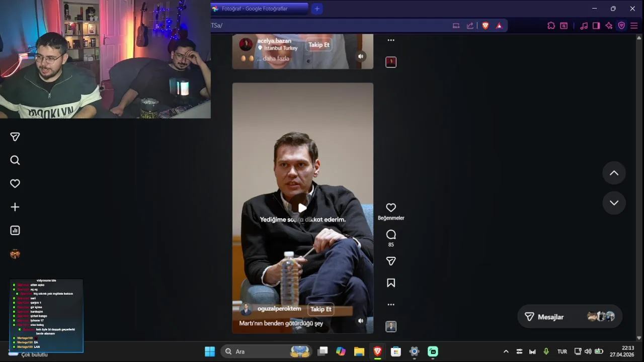644x362 pixels.
Task: Open comments on reel with 85 comments
Action: (x=391, y=234)
